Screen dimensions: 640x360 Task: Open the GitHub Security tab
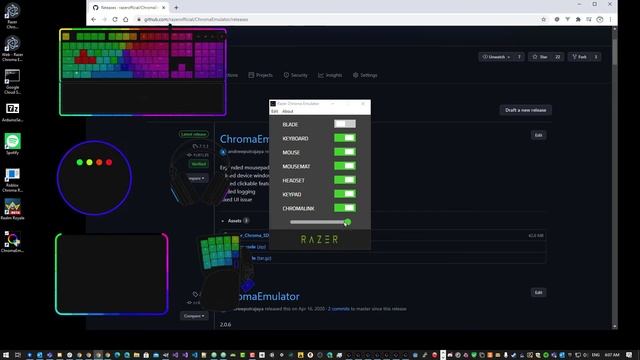pyautogui.click(x=296, y=75)
